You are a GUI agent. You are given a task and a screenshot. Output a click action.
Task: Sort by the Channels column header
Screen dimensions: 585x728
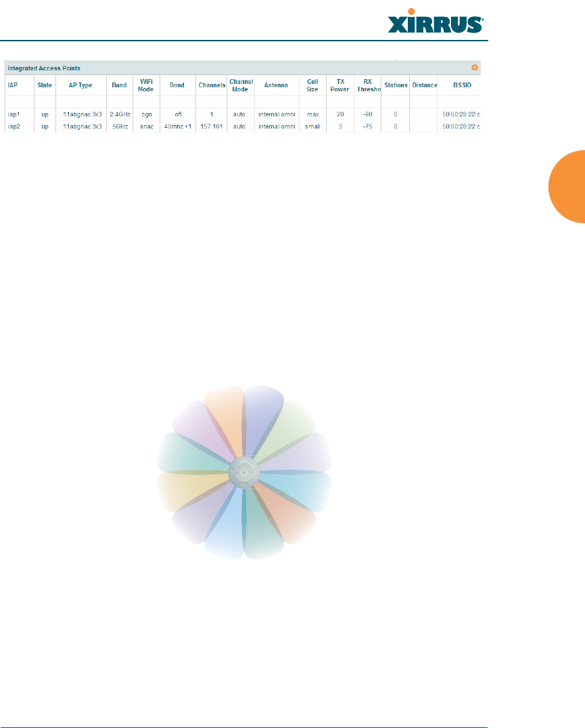click(212, 85)
